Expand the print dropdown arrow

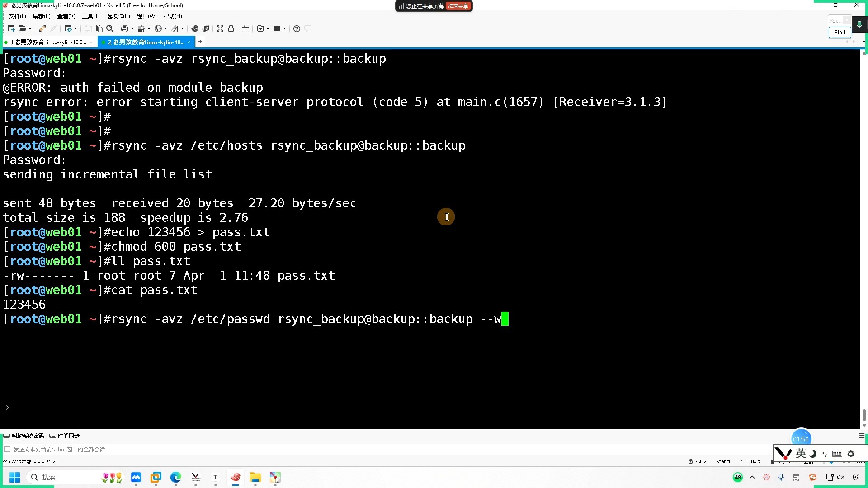pyautogui.click(x=132, y=28)
